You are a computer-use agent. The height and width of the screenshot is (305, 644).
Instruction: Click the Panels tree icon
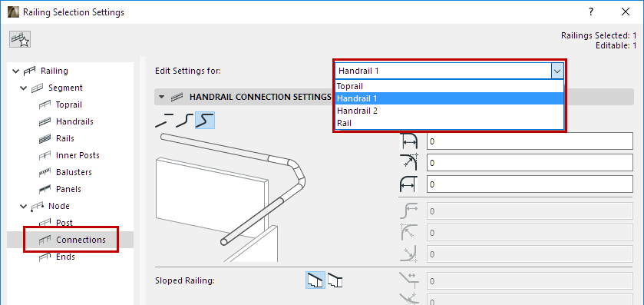coord(45,190)
